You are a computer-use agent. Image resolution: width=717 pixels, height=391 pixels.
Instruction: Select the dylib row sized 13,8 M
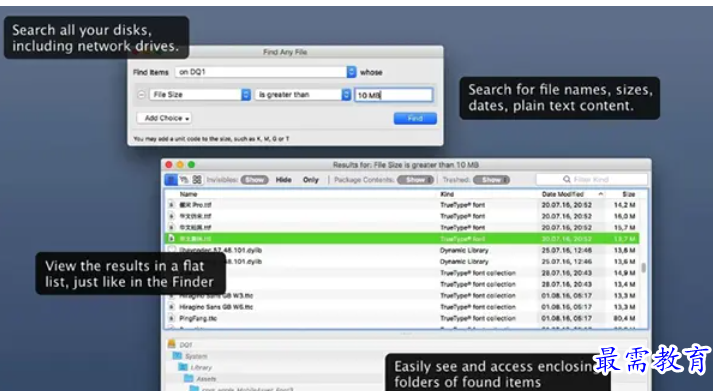401,250
